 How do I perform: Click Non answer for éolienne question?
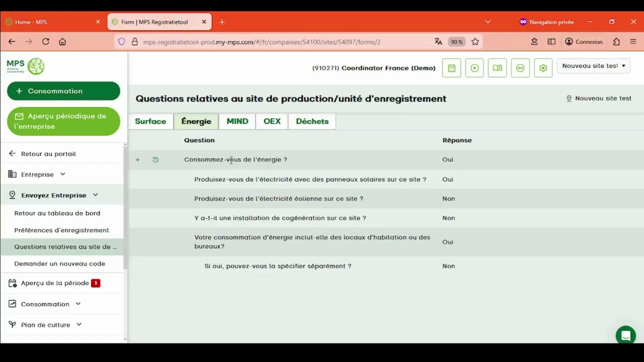(x=449, y=199)
